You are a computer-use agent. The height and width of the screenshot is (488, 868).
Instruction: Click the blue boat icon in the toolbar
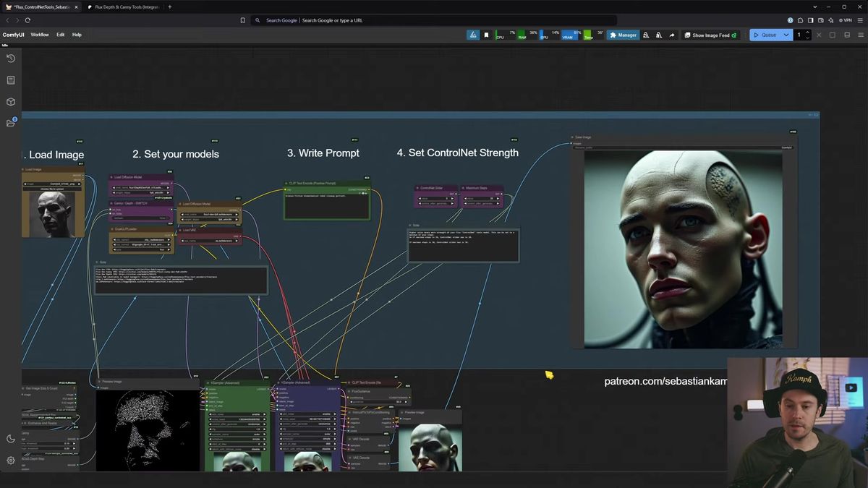[473, 35]
